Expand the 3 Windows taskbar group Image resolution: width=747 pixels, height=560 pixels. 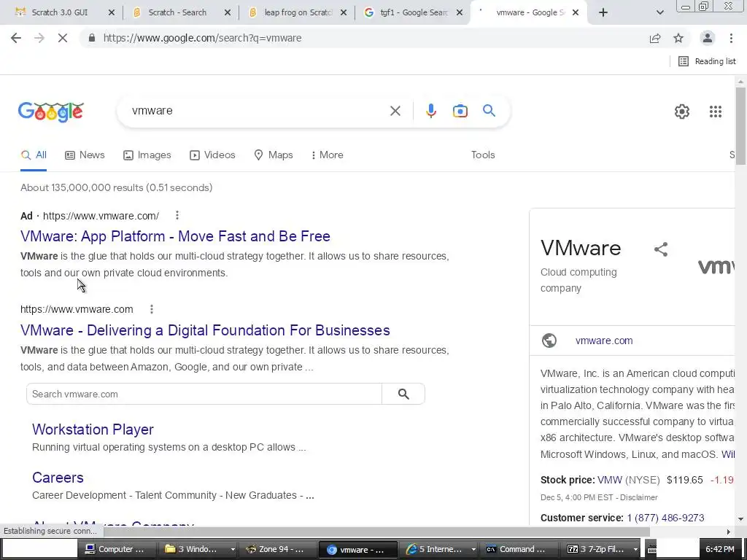233,549
